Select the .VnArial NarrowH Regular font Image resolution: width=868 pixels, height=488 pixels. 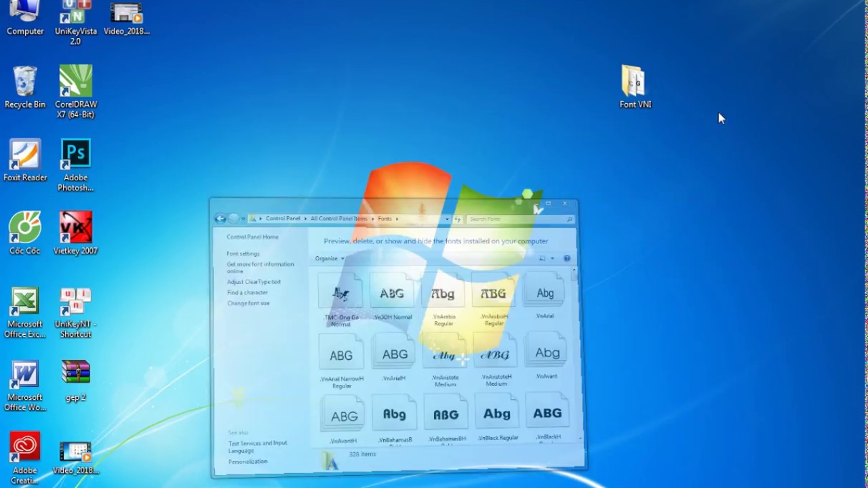tap(342, 362)
